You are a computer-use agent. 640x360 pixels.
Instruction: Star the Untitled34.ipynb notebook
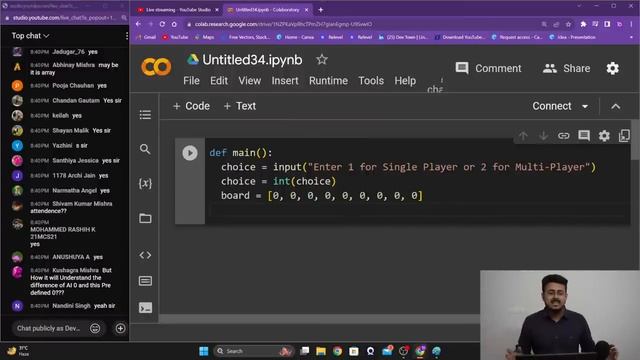tap(322, 60)
